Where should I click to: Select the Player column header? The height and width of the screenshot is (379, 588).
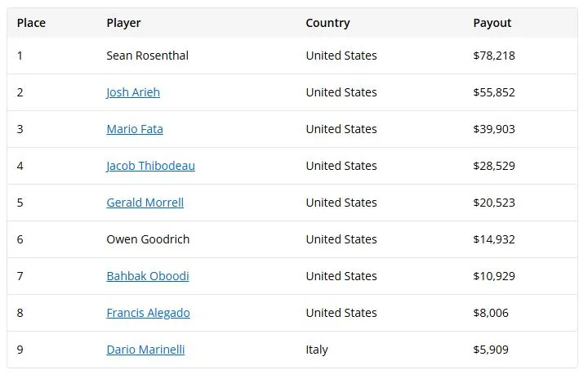[123, 23]
